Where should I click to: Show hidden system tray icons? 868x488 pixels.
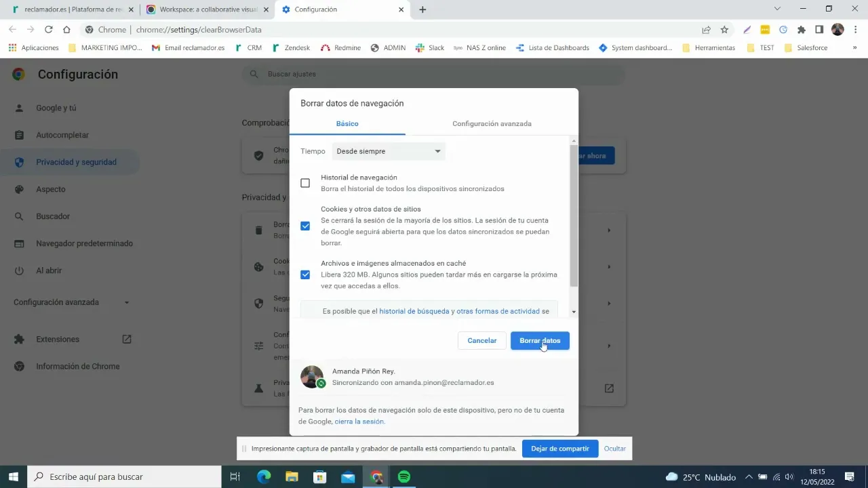[x=749, y=476]
